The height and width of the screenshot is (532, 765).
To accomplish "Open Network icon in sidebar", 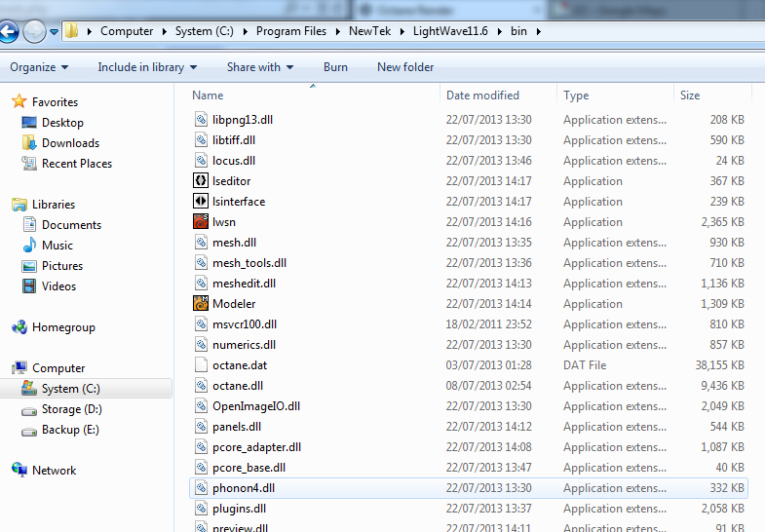I will click(19, 470).
